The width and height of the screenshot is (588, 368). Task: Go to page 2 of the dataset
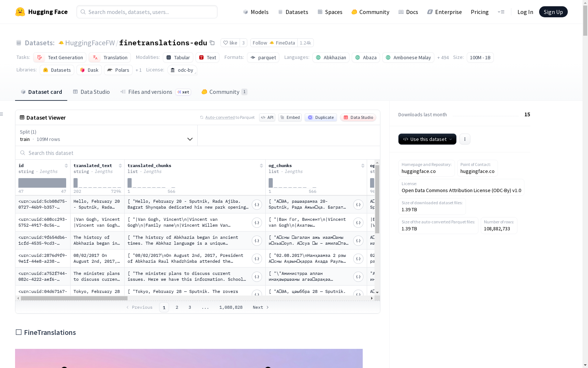(x=177, y=307)
